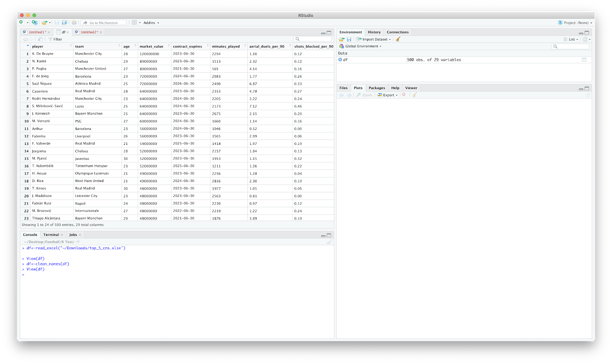Open the refresh options dropdown arrow
Image resolution: width=612 pixels, height=364 pixels.
(x=590, y=39)
